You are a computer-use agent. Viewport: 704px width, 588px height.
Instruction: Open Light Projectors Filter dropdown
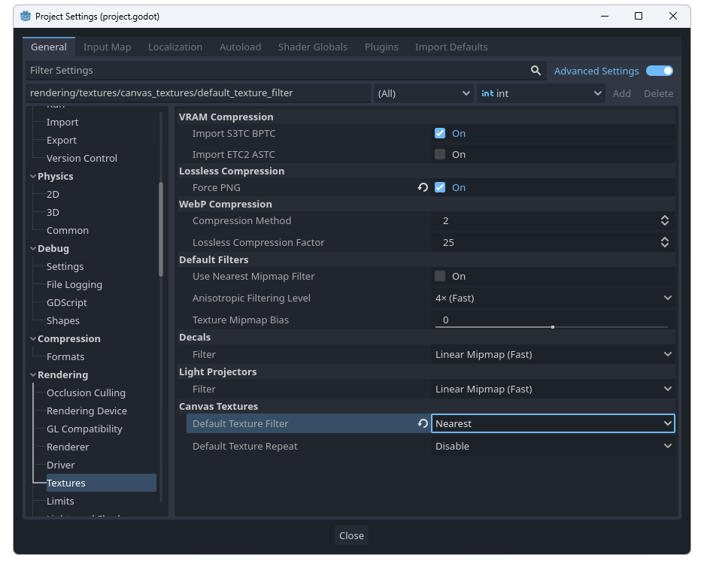point(553,389)
